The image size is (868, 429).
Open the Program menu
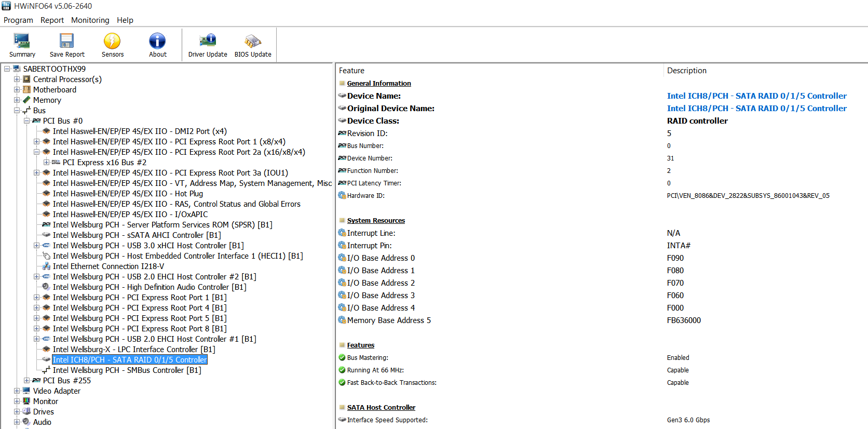pos(18,20)
